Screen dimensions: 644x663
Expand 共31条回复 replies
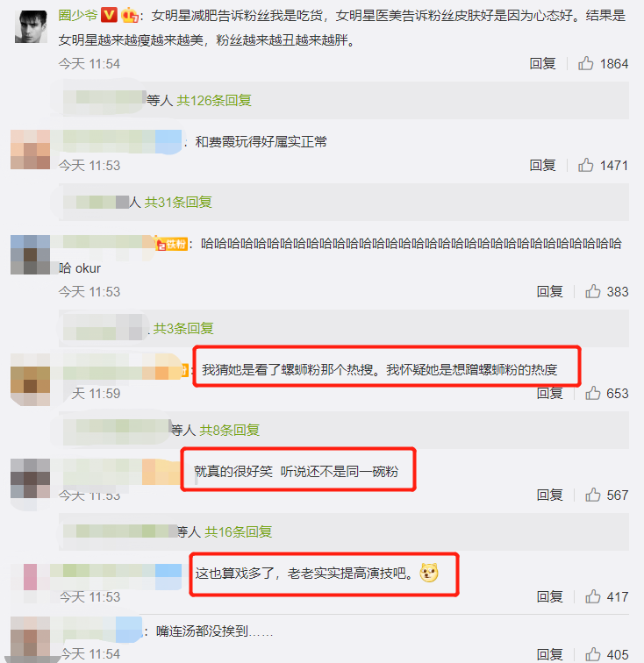(178, 202)
